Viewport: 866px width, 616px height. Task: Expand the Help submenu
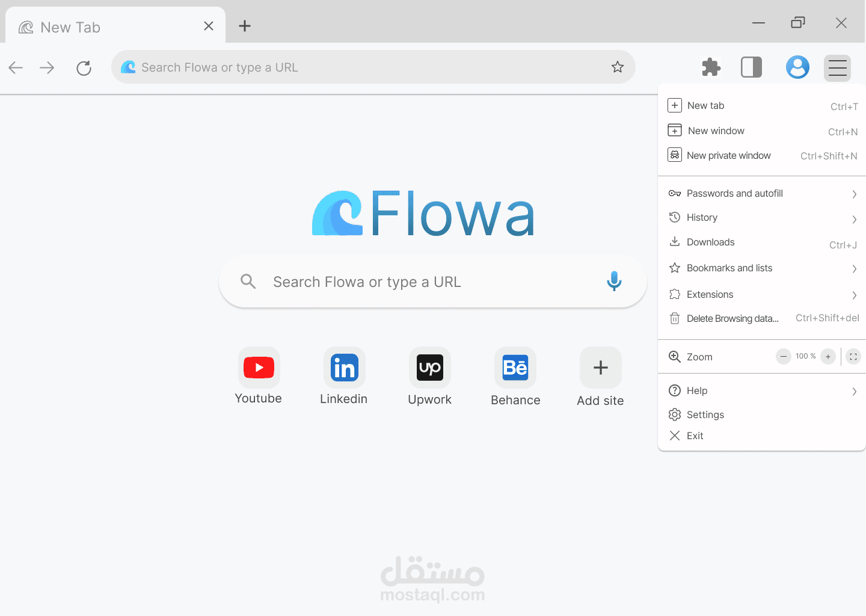click(x=762, y=391)
